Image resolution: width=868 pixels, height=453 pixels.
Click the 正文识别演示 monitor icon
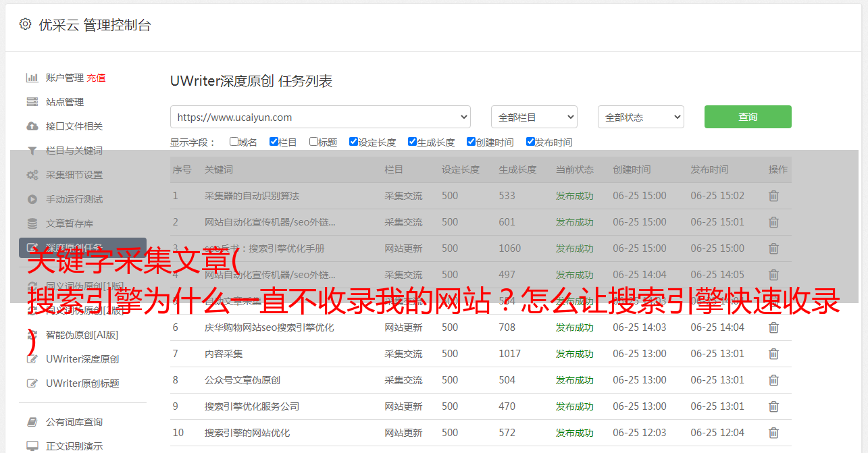(x=32, y=446)
